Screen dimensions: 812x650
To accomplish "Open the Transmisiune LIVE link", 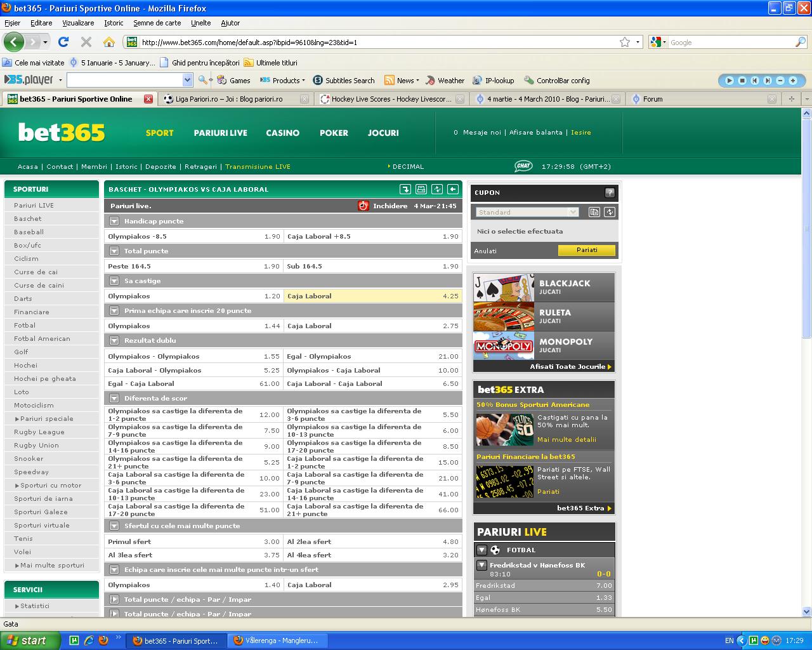I will pos(258,166).
